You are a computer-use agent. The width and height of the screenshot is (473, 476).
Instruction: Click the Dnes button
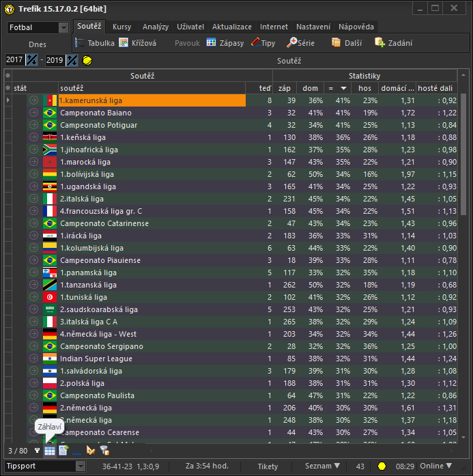point(37,44)
